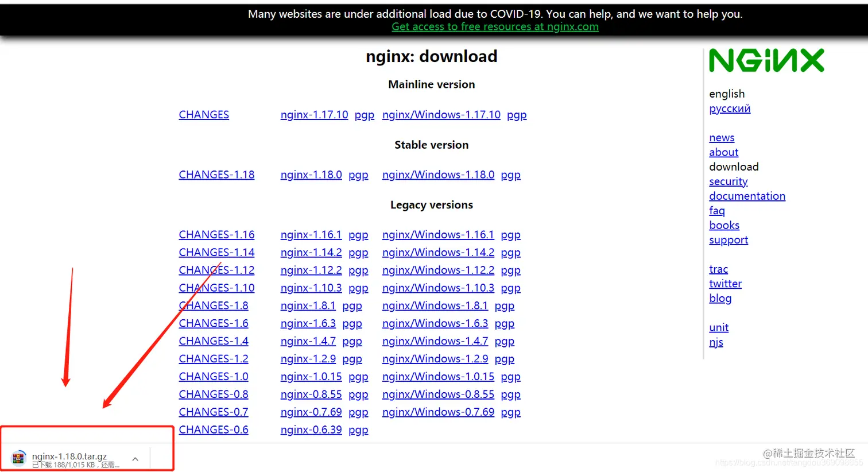Download nginx/Windows-1.17.10
This screenshot has height=472, width=868.
pyautogui.click(x=441, y=115)
